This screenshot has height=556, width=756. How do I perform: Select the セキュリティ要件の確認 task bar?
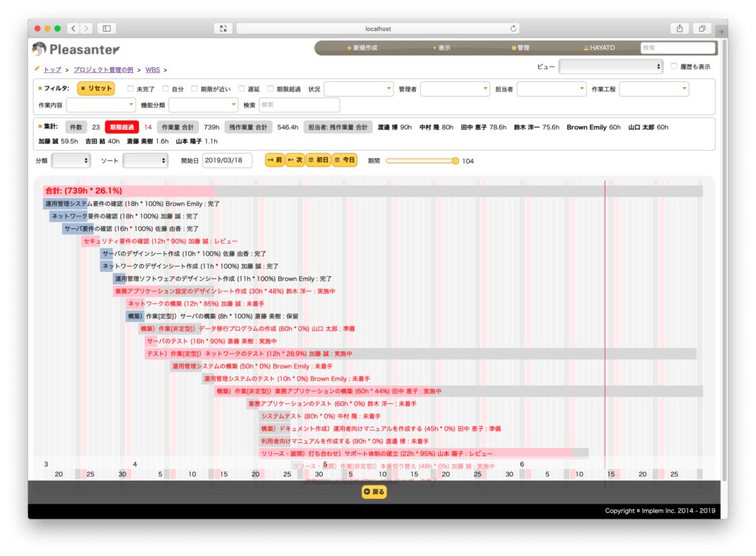pyautogui.click(x=91, y=241)
